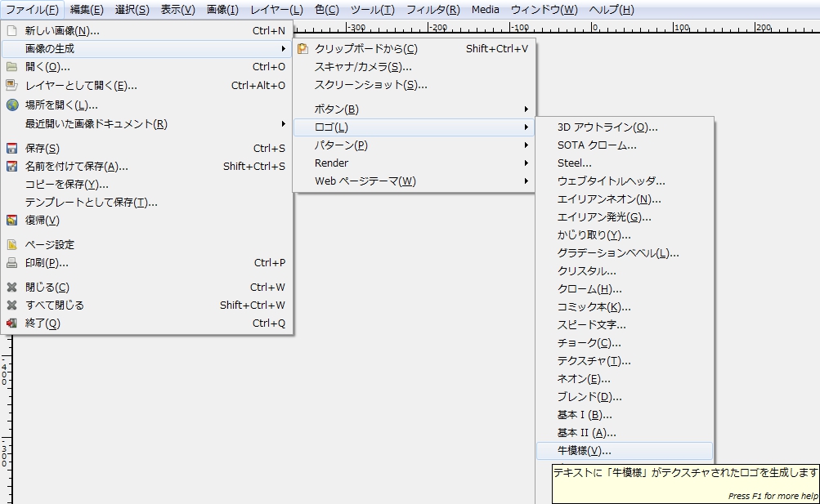Click the open folder icon beside 開く(O)

pos(12,67)
